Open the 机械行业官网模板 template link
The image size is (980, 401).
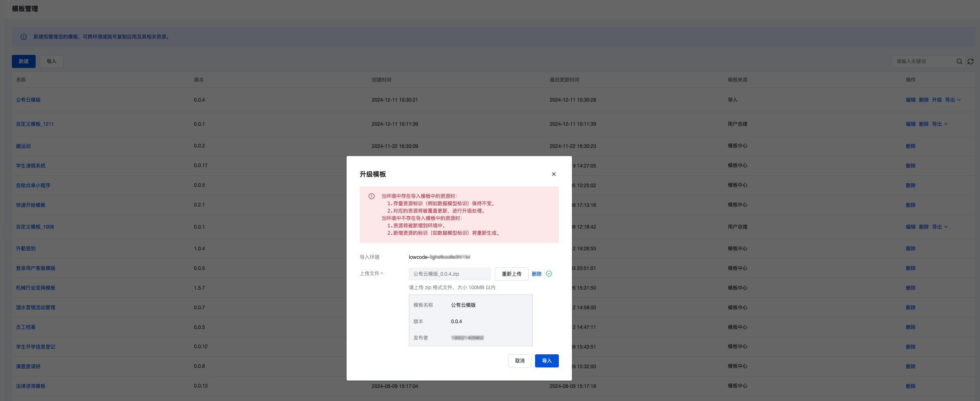36,288
